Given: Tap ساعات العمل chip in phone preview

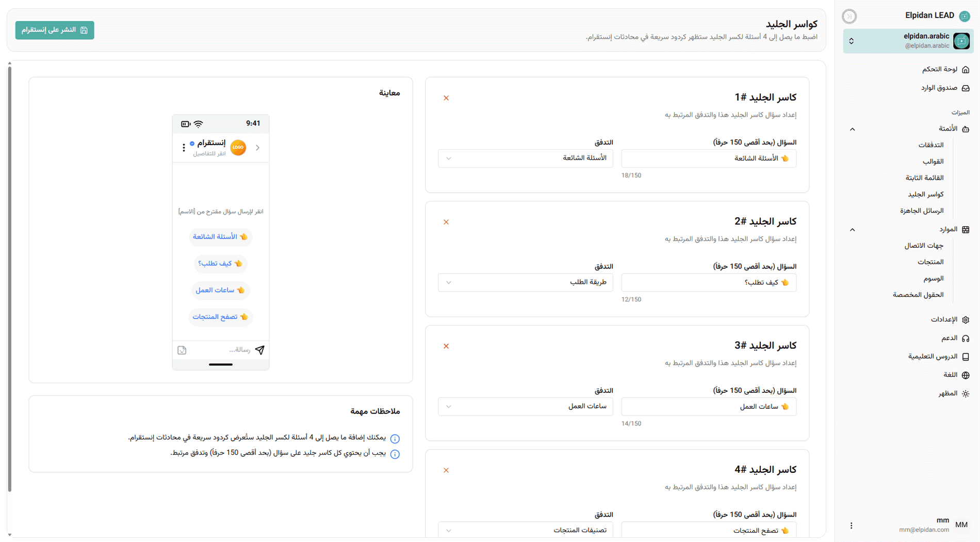Looking at the screenshot, I should click(220, 290).
